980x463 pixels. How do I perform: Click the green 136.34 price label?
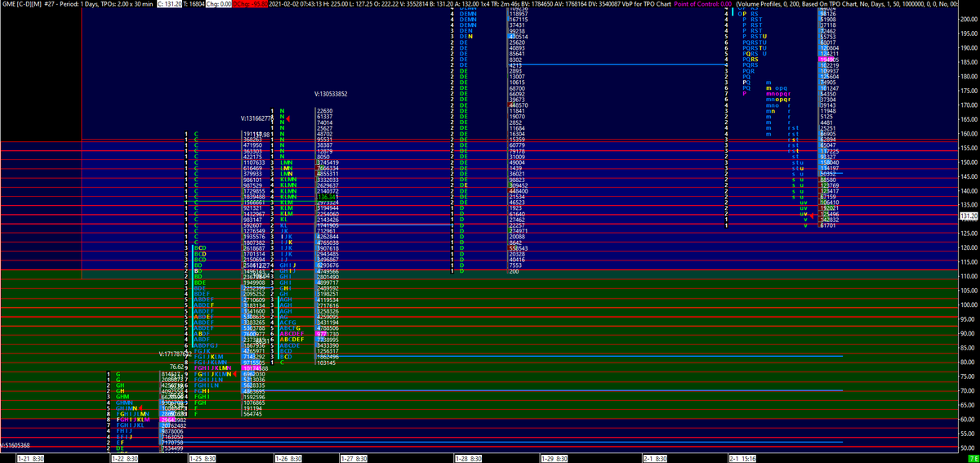tap(327, 198)
